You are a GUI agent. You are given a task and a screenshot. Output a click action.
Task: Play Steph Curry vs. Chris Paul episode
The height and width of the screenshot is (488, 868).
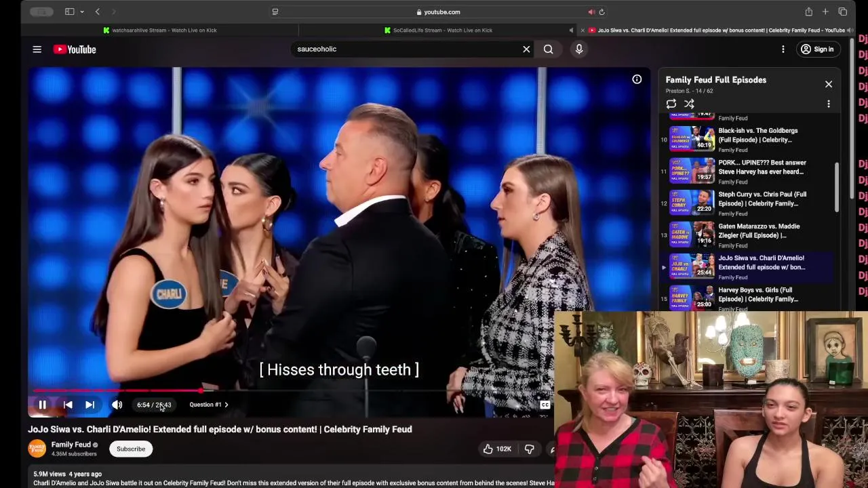pos(746,202)
